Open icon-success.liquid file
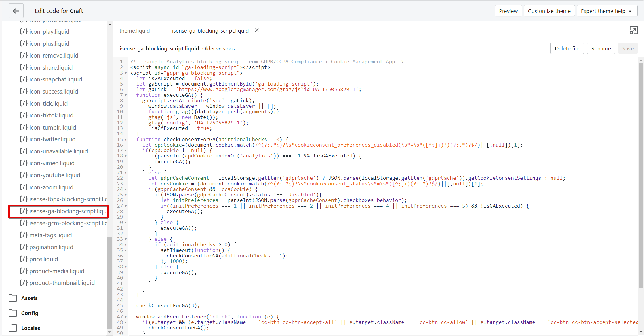644x336 pixels. click(49, 92)
